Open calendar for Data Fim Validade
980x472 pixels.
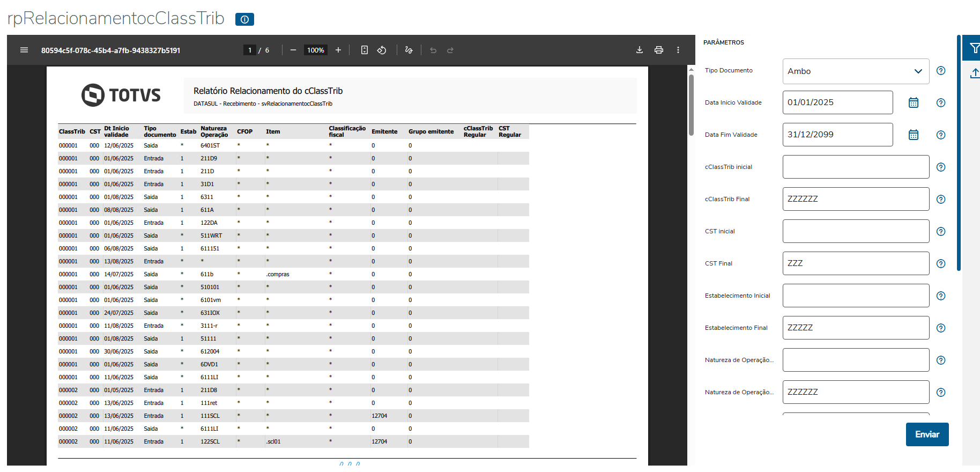coord(914,135)
